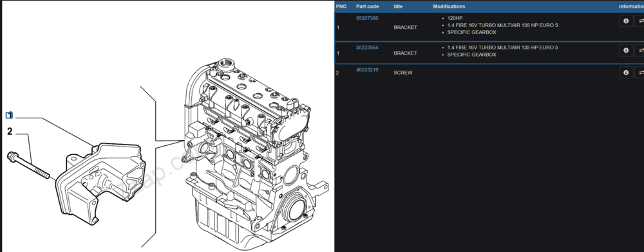Select the first BRACKET row with 120HP
The image size is (644, 252).
pyautogui.click(x=489, y=27)
